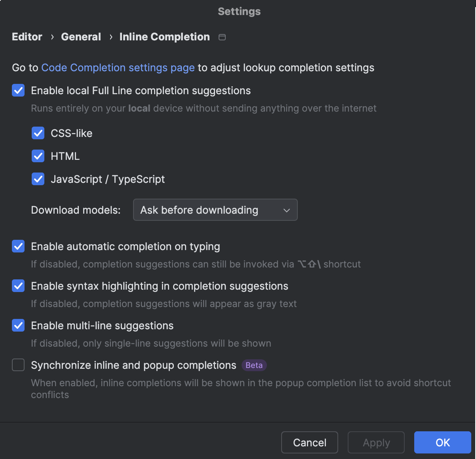Screen dimensions: 476x459
Task: Open the Code Completion settings page link
Action: click(118, 68)
